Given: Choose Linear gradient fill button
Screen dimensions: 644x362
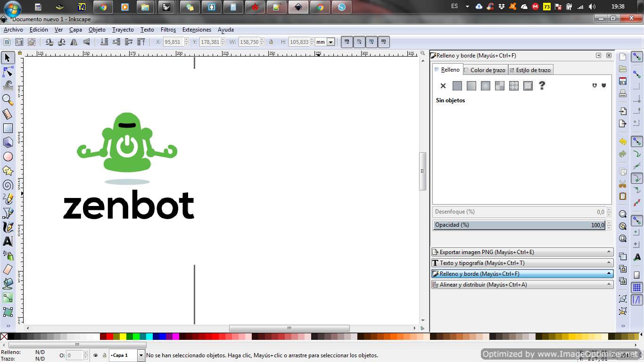Looking at the screenshot, I should [x=471, y=86].
